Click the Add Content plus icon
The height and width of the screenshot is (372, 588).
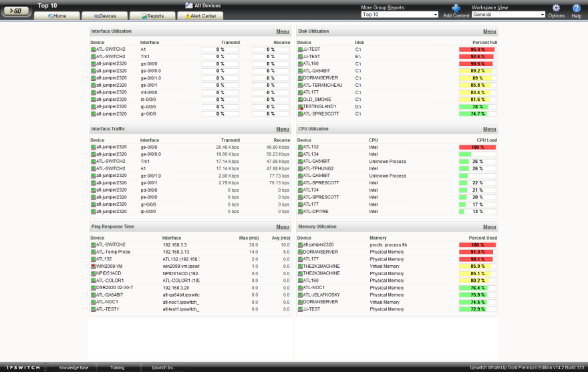tap(456, 8)
